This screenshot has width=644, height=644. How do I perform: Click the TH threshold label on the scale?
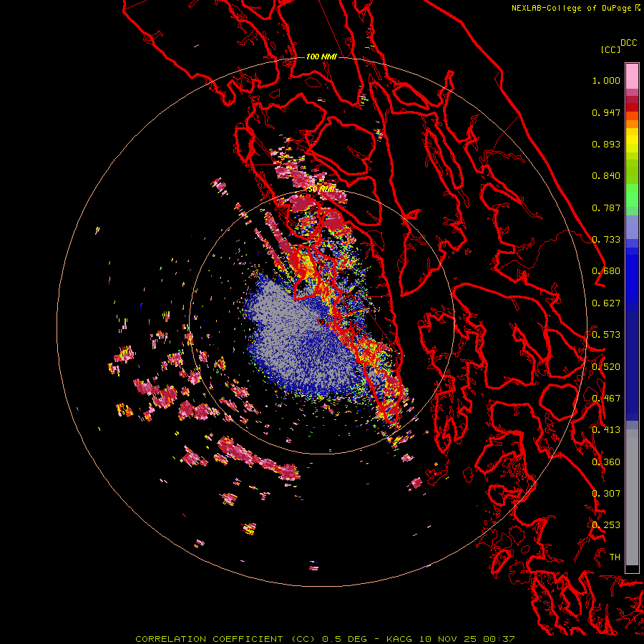(615, 557)
